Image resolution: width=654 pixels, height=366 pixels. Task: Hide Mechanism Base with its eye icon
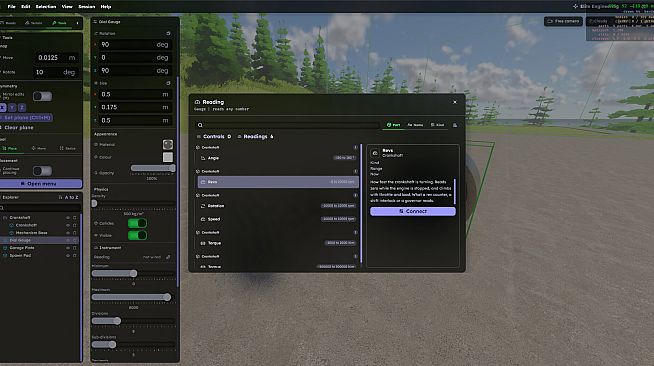(68, 233)
